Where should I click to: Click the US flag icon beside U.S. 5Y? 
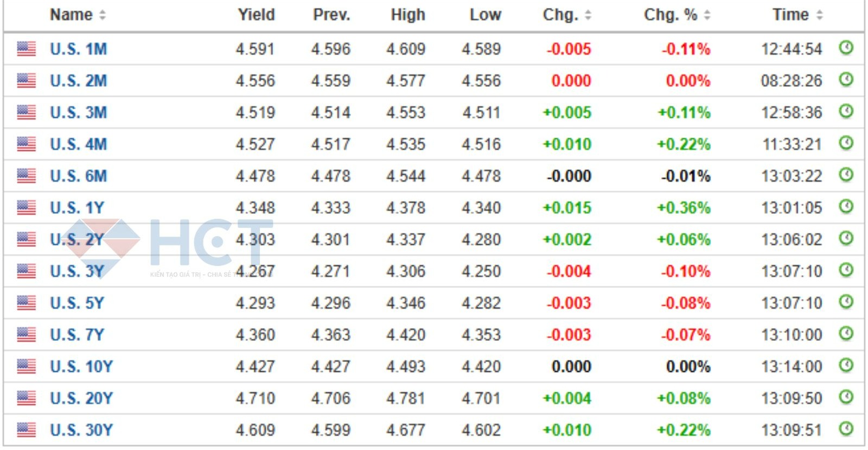tap(26, 303)
